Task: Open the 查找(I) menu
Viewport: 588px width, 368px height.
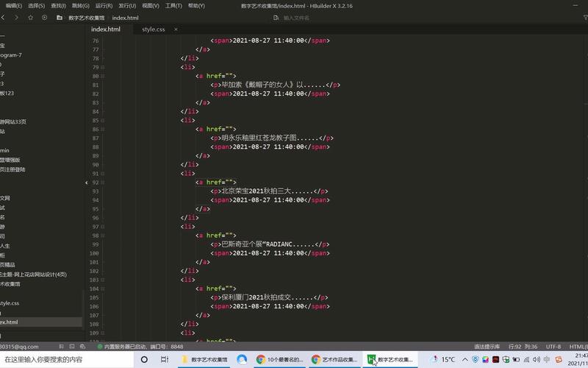Action: [58, 6]
